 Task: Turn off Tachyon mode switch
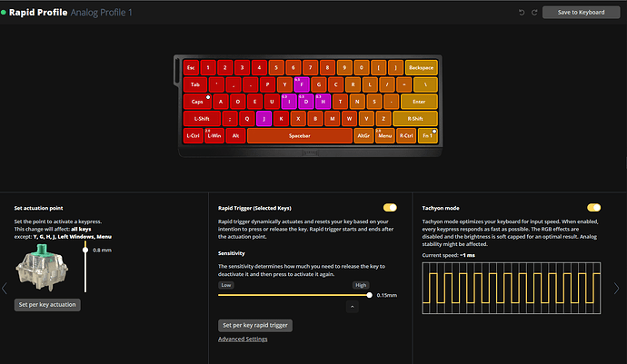[594, 208]
